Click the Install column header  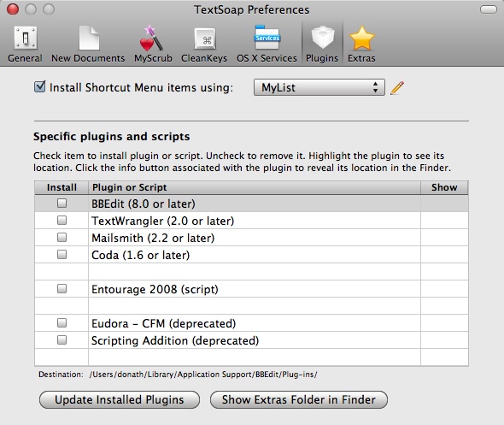[62, 187]
